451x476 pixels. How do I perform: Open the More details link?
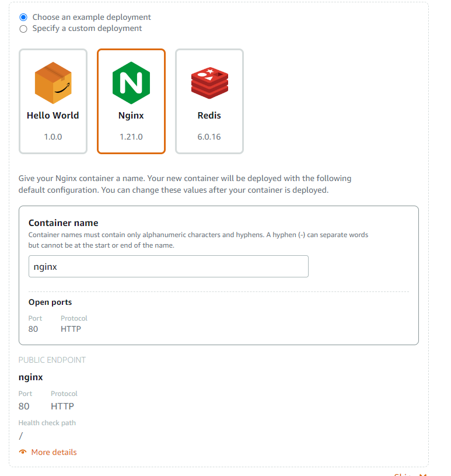point(54,452)
